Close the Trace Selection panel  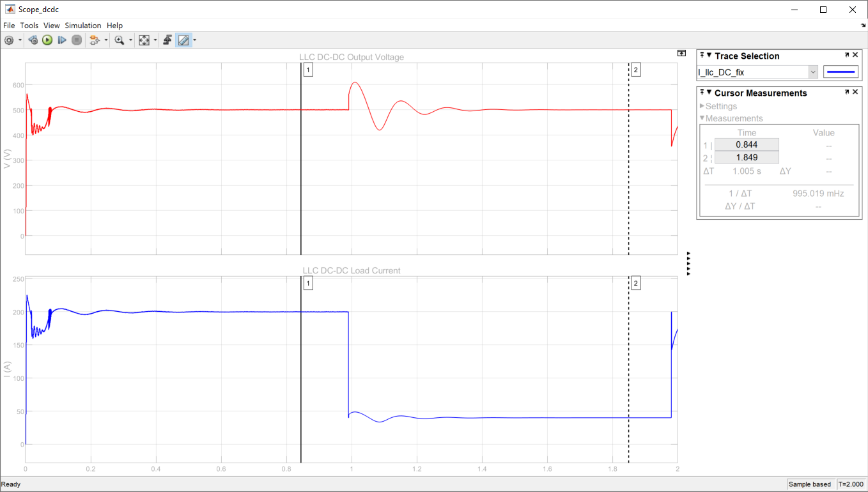[855, 56]
